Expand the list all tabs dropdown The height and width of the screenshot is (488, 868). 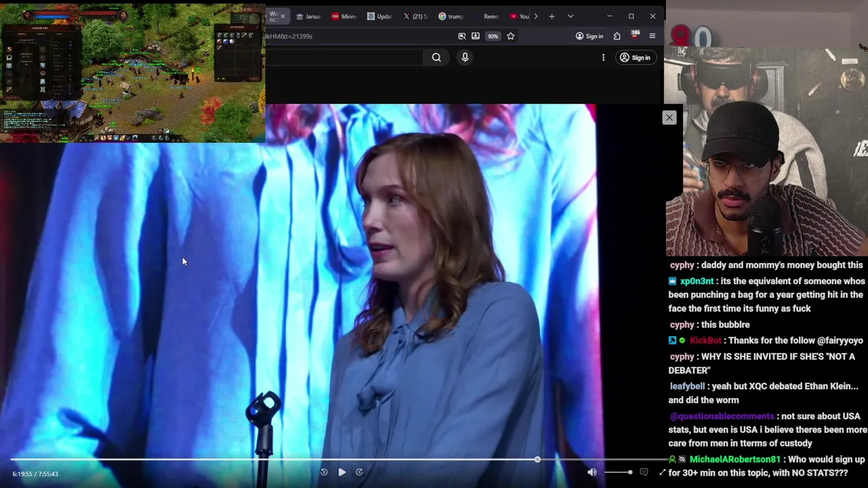tap(570, 16)
